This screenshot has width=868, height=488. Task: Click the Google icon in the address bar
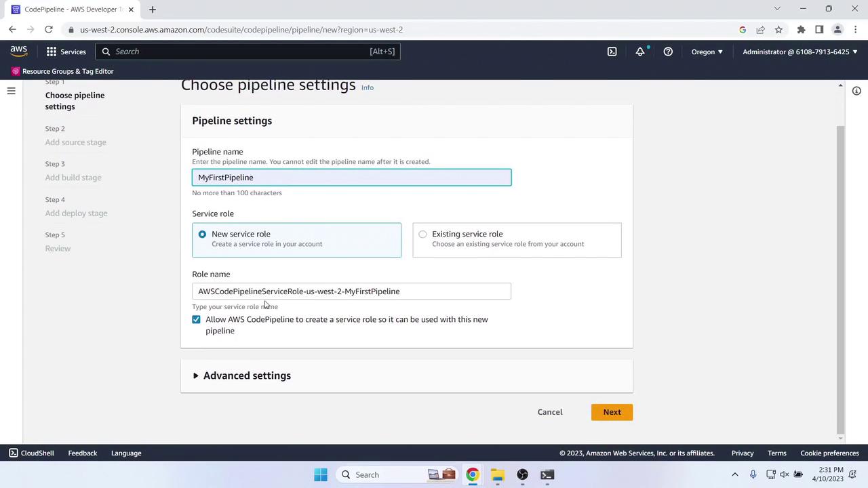tap(743, 30)
